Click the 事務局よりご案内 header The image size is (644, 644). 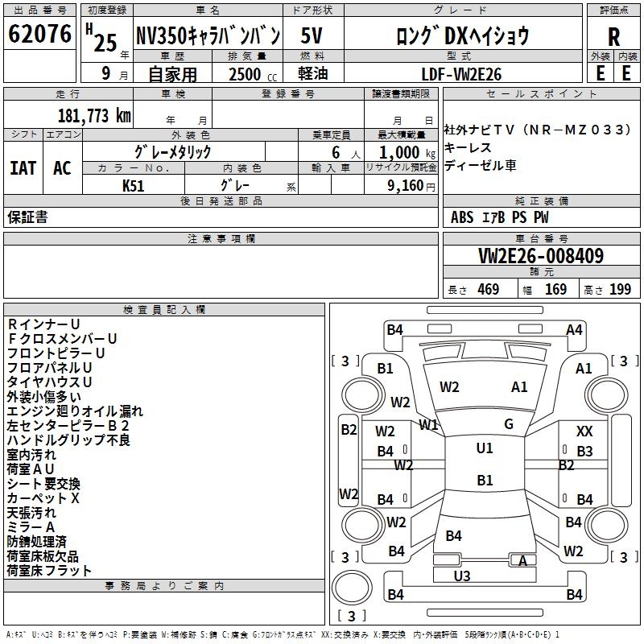coord(164,586)
